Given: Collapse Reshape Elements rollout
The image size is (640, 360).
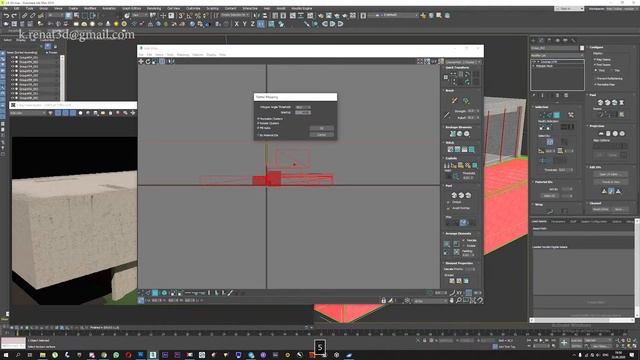Looking at the screenshot, I should [458, 127].
